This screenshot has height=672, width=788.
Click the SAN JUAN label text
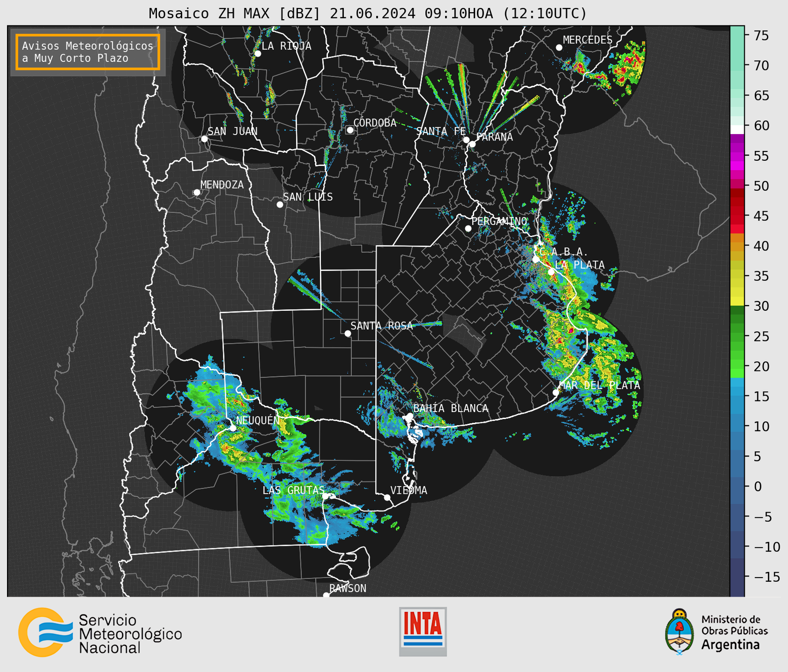coord(233,131)
